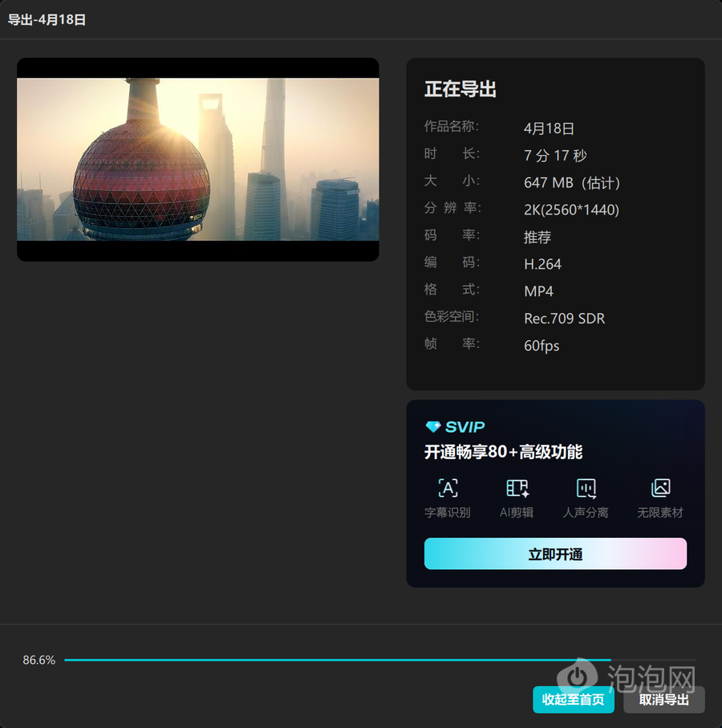Click the H.264 encoding value
Screen dimensions: 722x728
(x=542, y=264)
